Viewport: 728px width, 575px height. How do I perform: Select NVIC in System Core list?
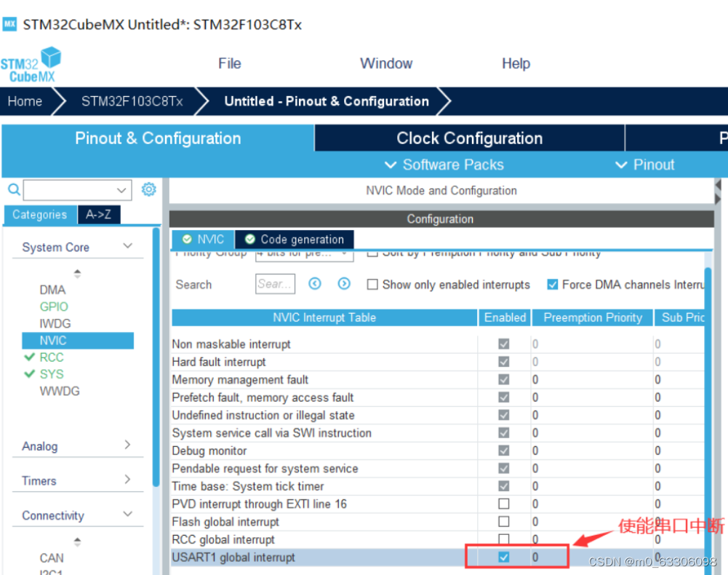point(78,341)
